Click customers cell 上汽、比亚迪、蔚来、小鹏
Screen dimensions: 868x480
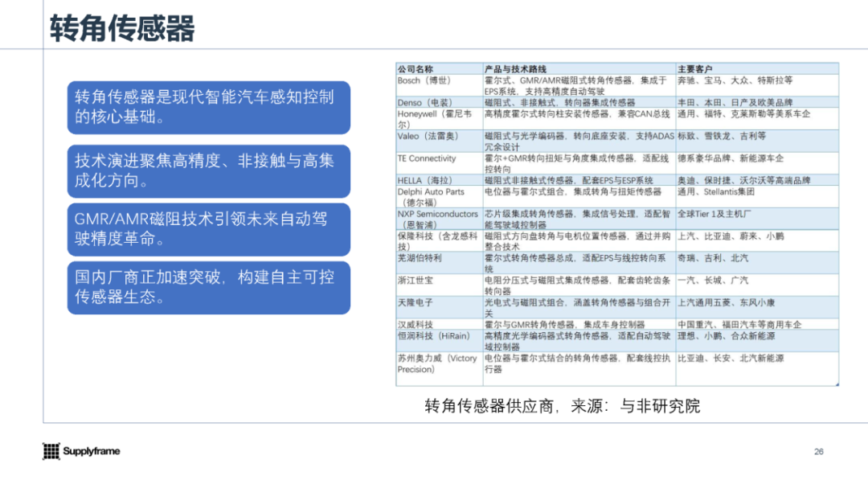click(x=757, y=241)
